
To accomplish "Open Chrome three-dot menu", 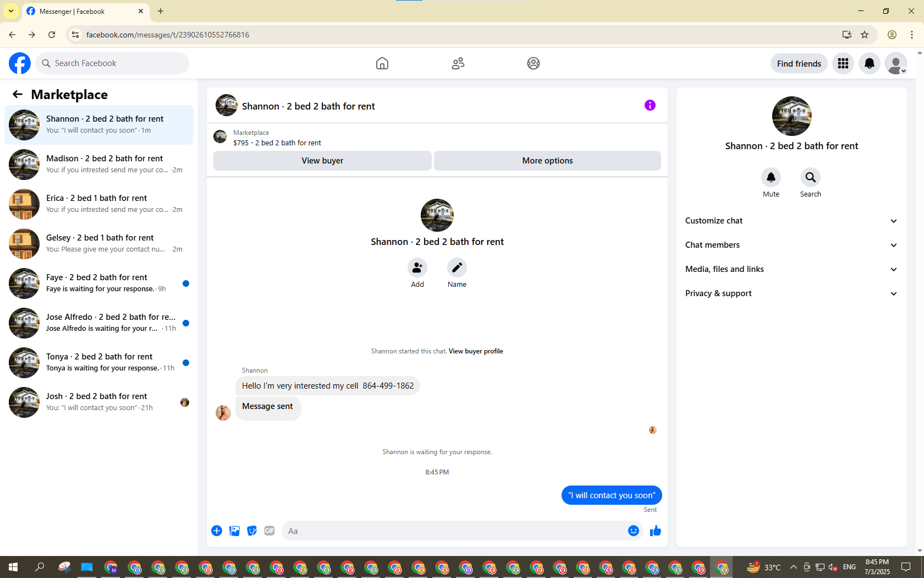I will 912,35.
